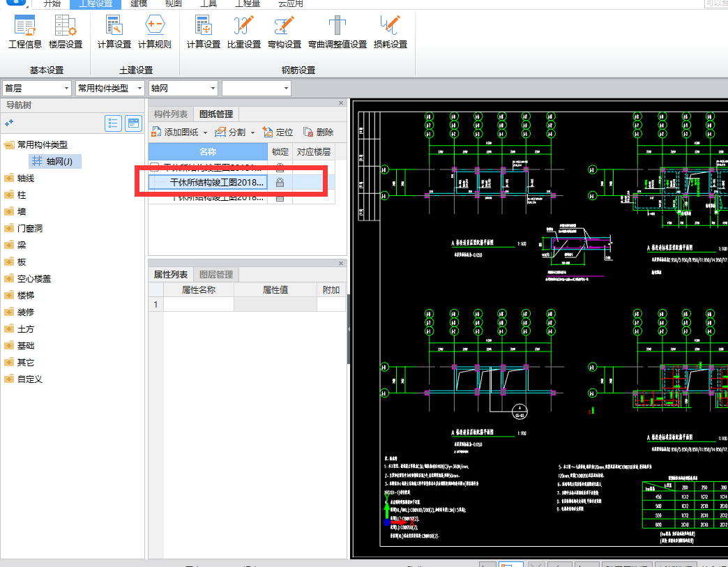The height and width of the screenshot is (567, 728).
Task: Open 计算规则 calculation rules
Action: (x=154, y=33)
